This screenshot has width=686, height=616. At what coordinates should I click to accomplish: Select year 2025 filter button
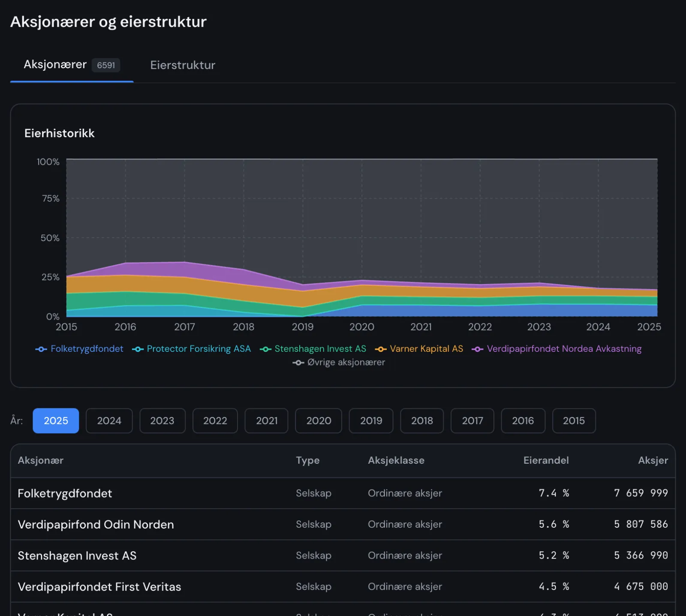point(56,420)
